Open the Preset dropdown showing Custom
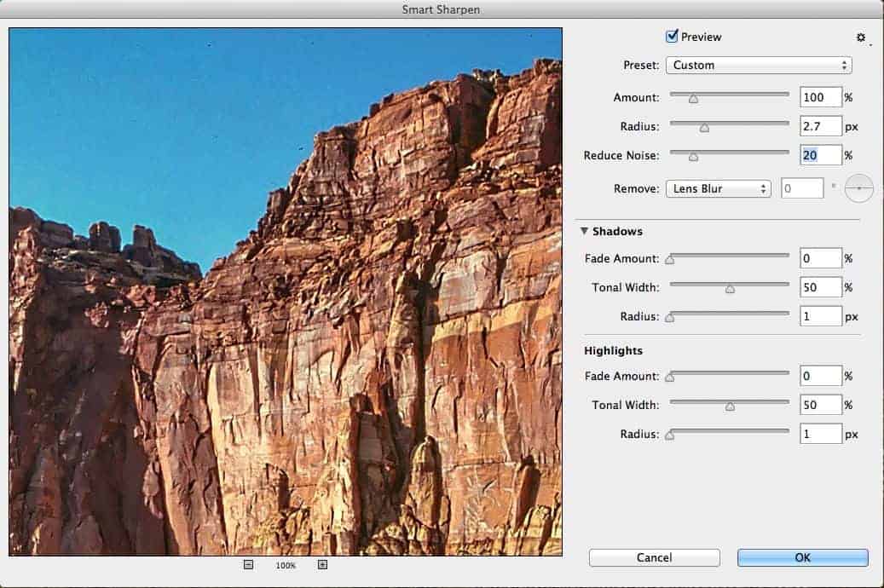 tap(758, 65)
